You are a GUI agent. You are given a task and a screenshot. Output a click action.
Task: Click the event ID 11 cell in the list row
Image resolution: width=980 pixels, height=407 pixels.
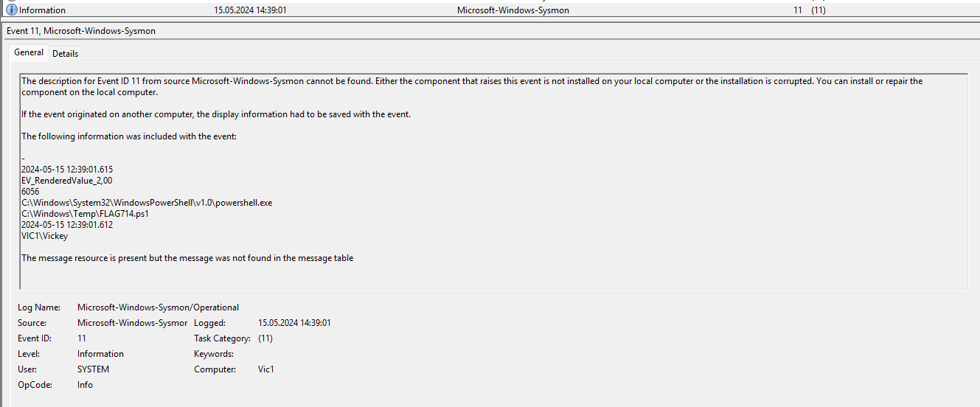coord(798,10)
